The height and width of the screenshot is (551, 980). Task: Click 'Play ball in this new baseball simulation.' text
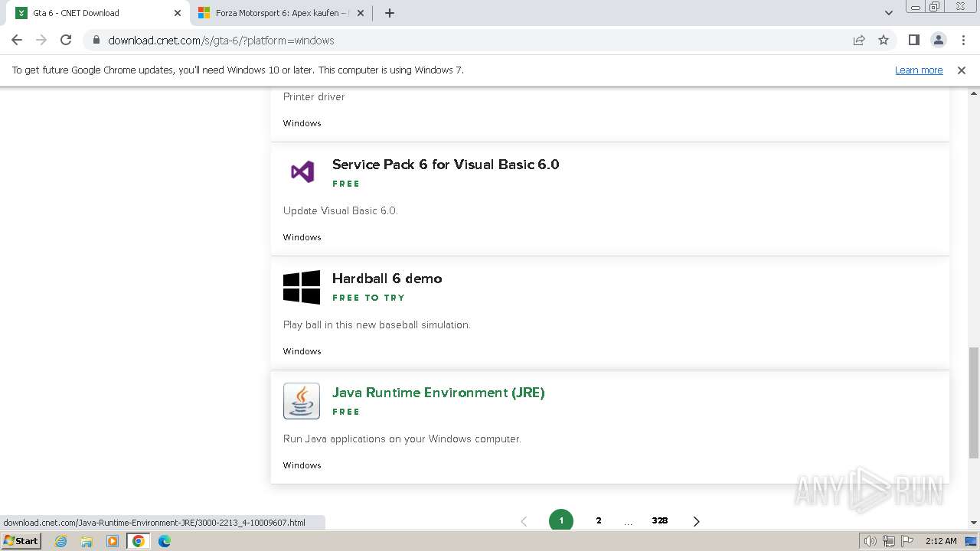click(377, 324)
